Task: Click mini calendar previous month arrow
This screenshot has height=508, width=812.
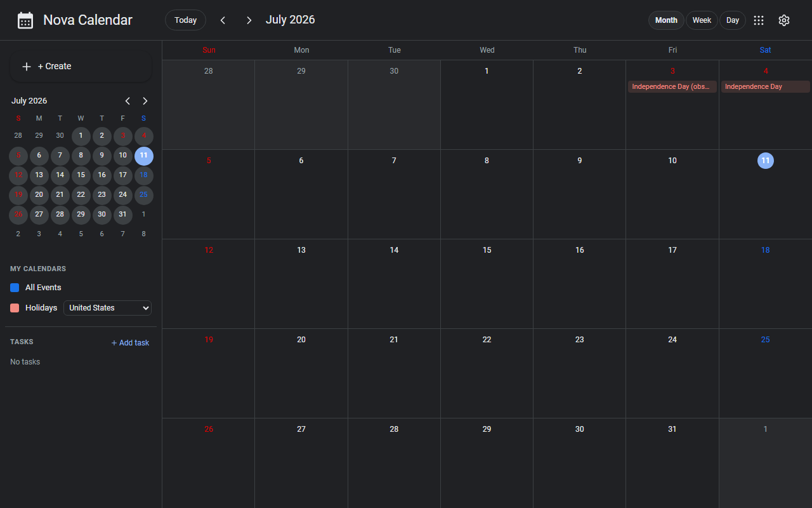Action: click(x=128, y=101)
